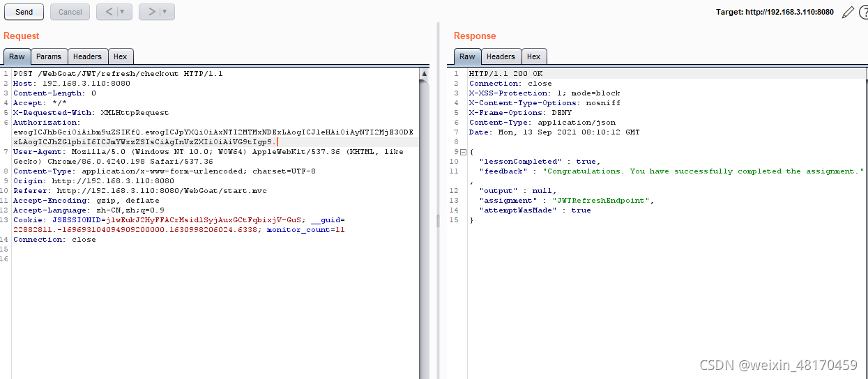
Task: Select the Raw tab in the Response panel
Action: pos(467,57)
